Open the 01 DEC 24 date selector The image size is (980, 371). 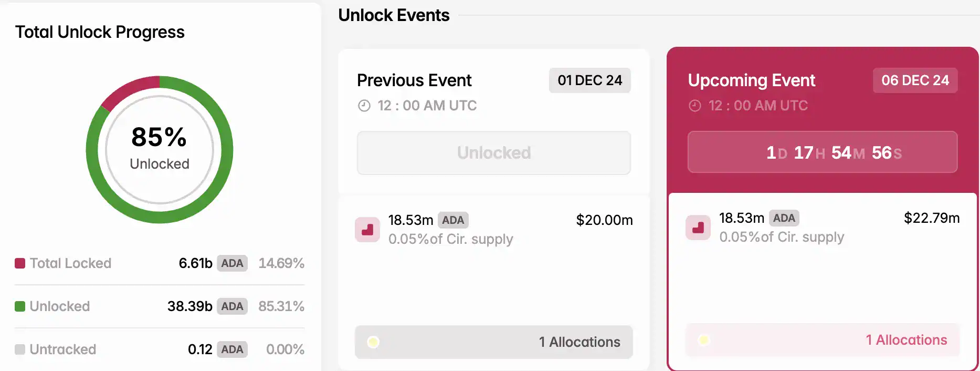click(x=589, y=80)
